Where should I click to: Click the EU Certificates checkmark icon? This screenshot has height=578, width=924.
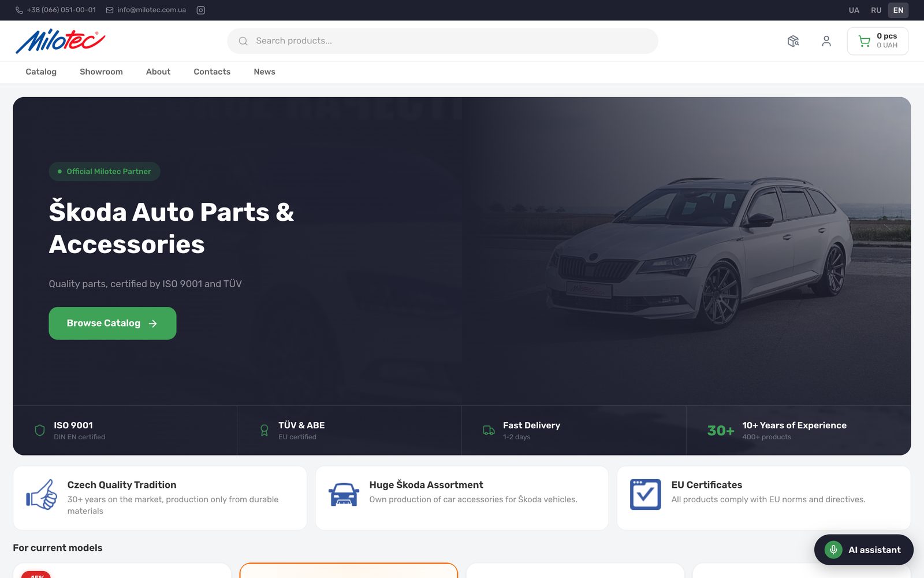point(646,495)
